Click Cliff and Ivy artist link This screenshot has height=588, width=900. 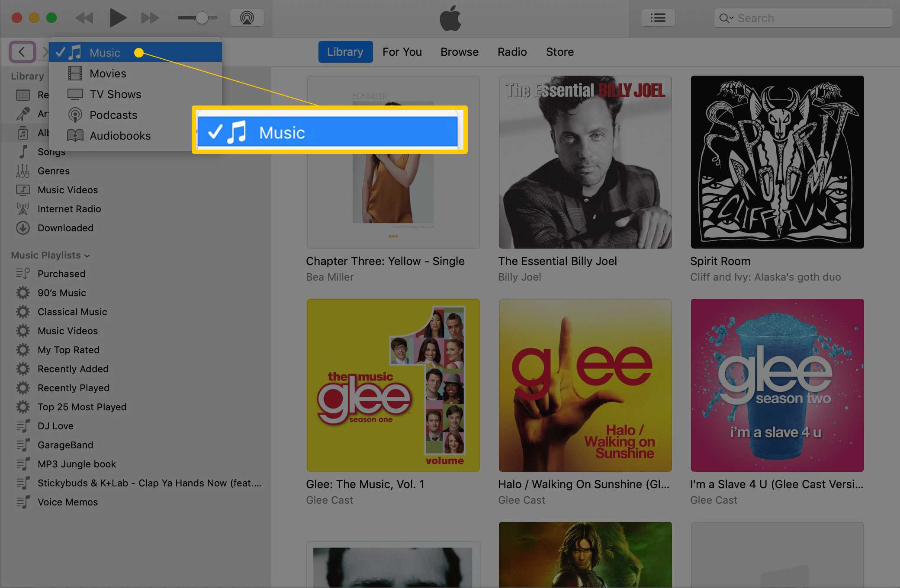tap(765, 277)
